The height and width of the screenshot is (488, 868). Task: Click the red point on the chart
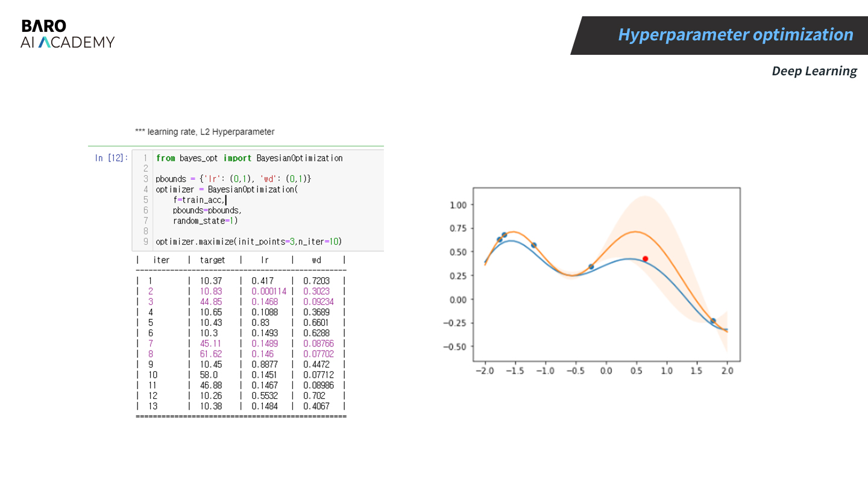[x=645, y=258]
